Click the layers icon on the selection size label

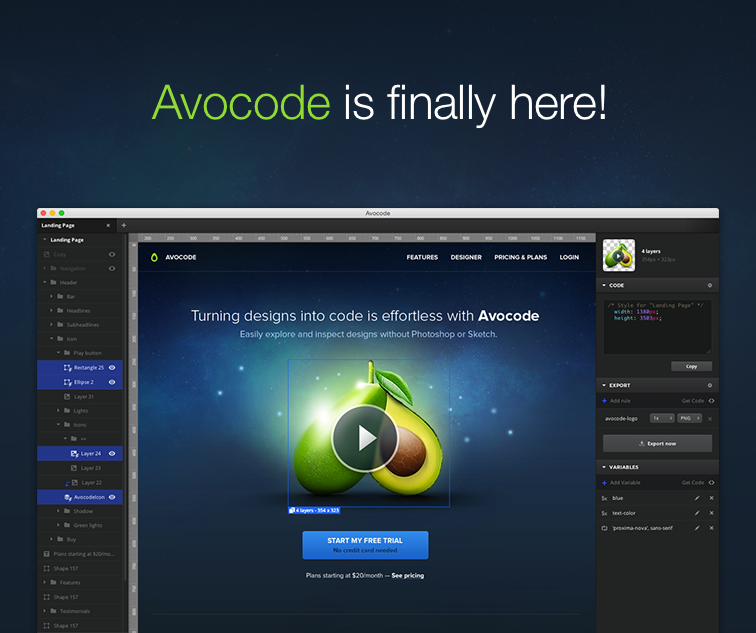[x=292, y=510]
